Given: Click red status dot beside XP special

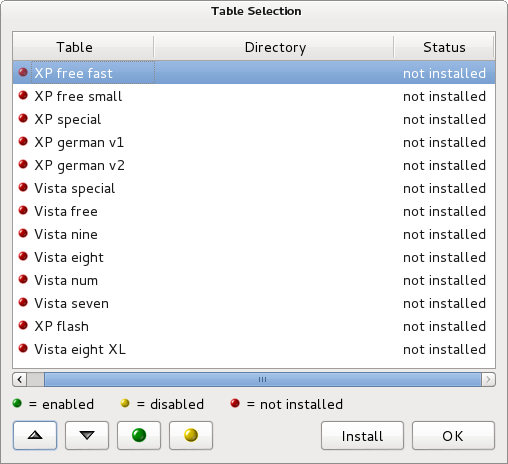Looking at the screenshot, I should coord(23,118).
